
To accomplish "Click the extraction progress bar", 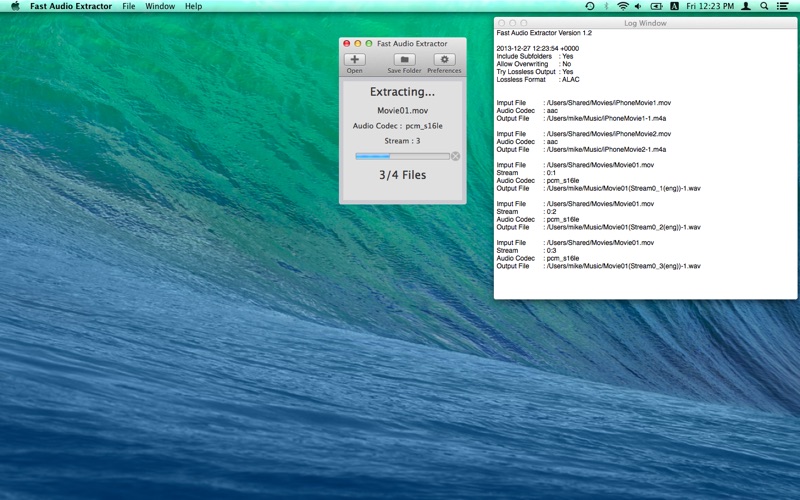I will click(402, 156).
